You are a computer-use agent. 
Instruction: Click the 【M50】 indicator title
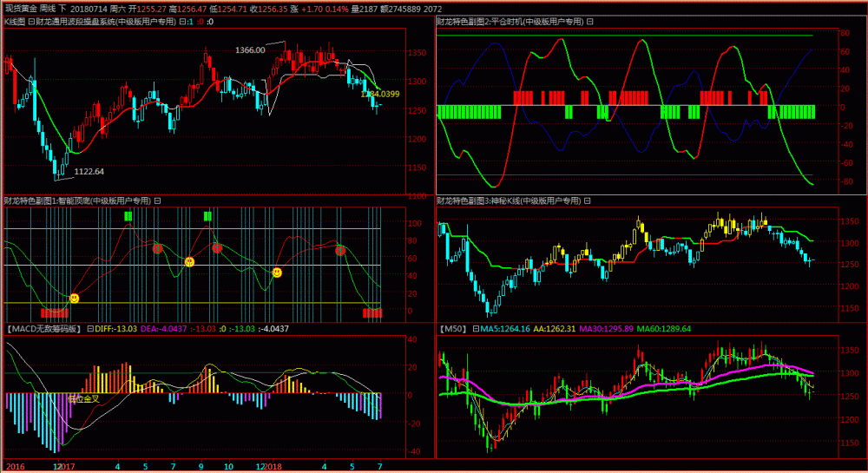(453, 329)
